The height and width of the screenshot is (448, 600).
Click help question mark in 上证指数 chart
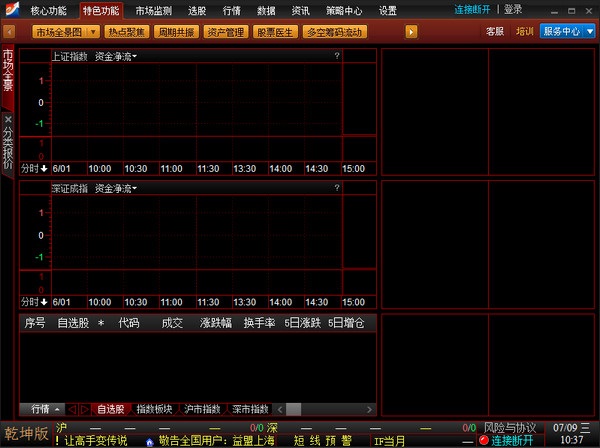(337, 56)
